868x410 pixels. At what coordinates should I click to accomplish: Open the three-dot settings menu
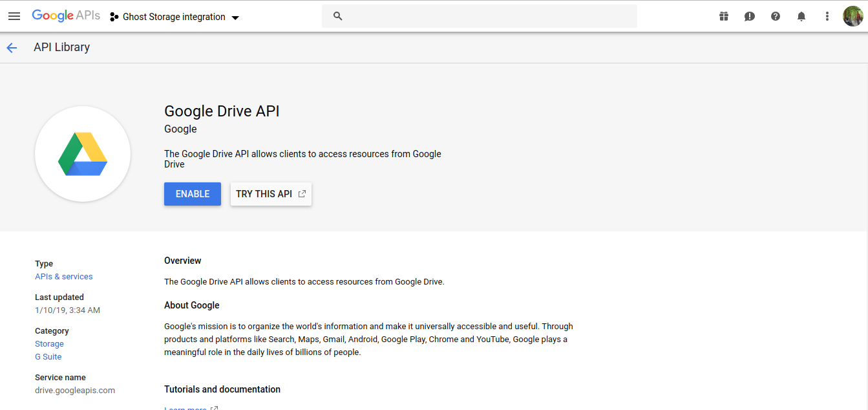(827, 16)
